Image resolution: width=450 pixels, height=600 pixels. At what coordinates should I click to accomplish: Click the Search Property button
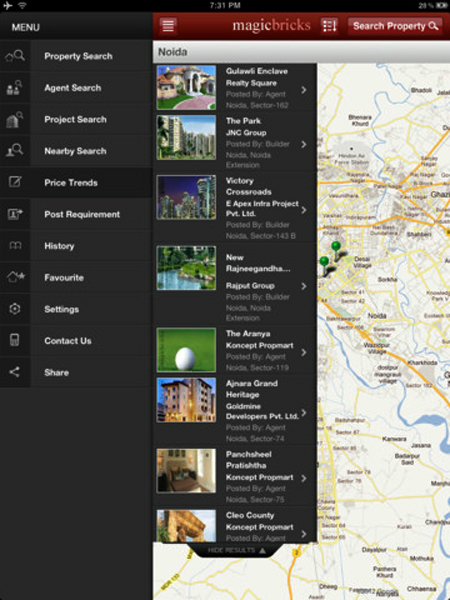click(x=395, y=26)
